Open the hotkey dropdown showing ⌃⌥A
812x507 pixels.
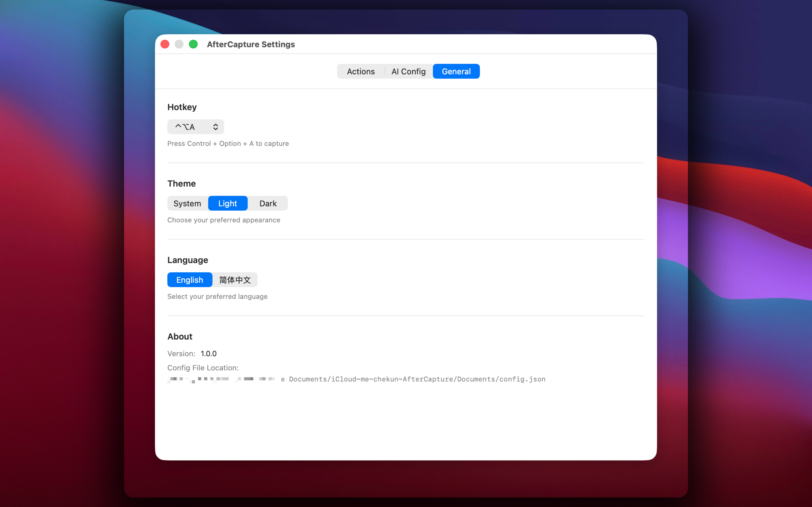(196, 127)
